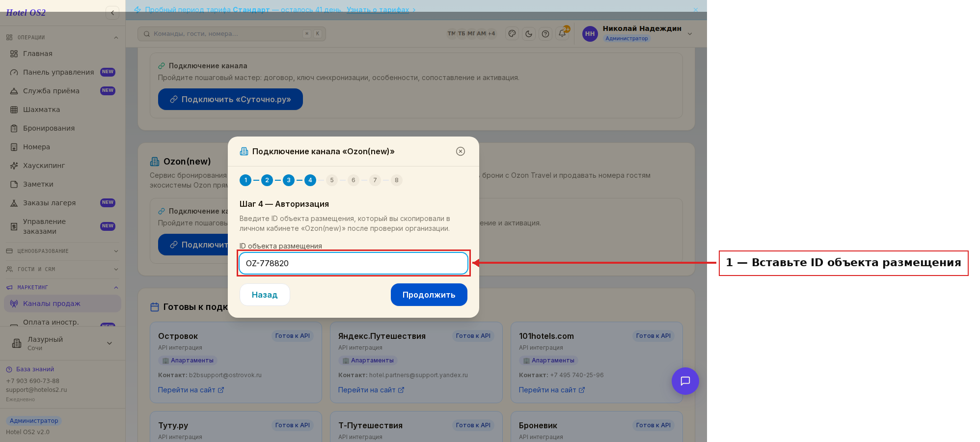Click the Продолжить button
This screenshot has width=980, height=442.
click(x=429, y=295)
